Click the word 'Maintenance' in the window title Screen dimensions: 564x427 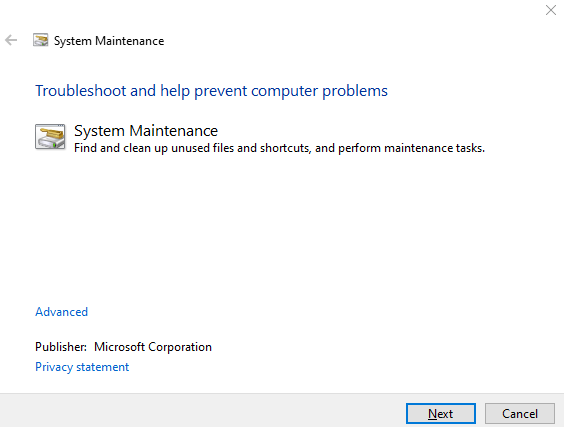[x=129, y=41]
